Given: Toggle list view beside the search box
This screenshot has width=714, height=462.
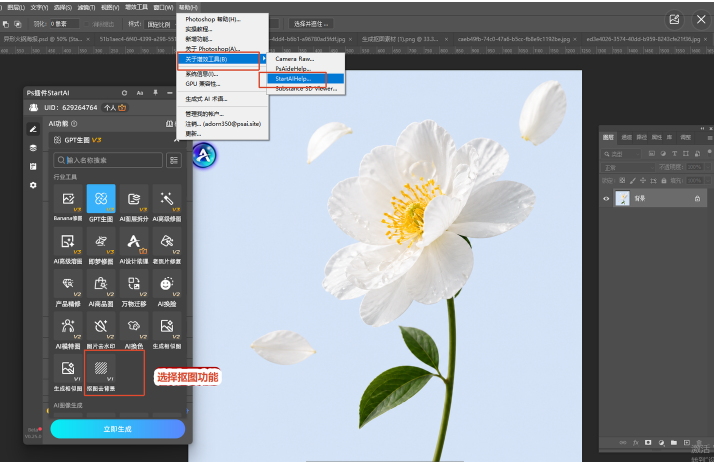Looking at the screenshot, I should 173,160.
